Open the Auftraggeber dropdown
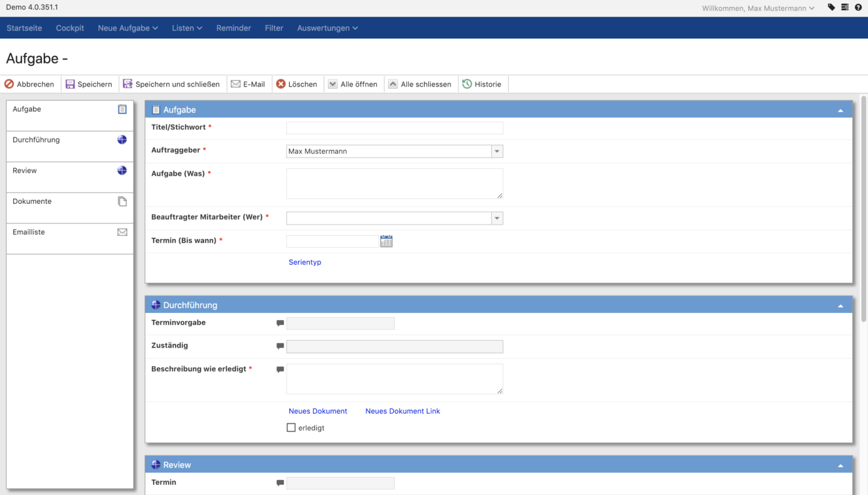 [x=497, y=151]
